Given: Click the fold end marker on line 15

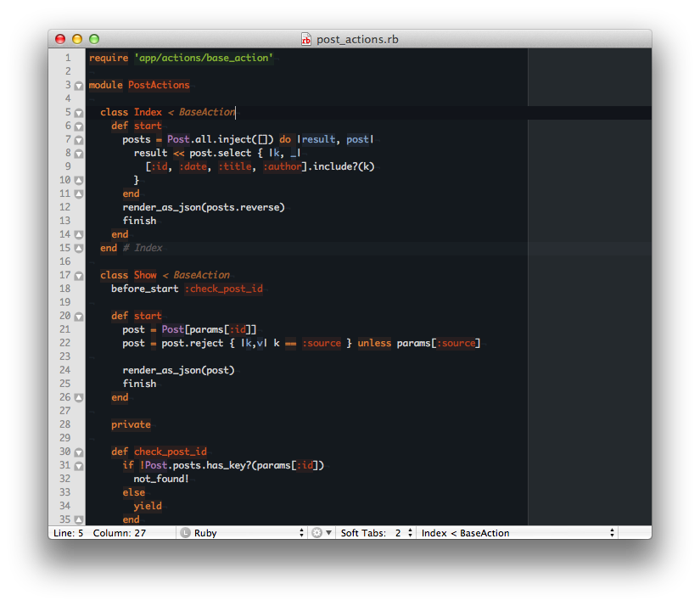Looking at the screenshot, I should point(79,249).
